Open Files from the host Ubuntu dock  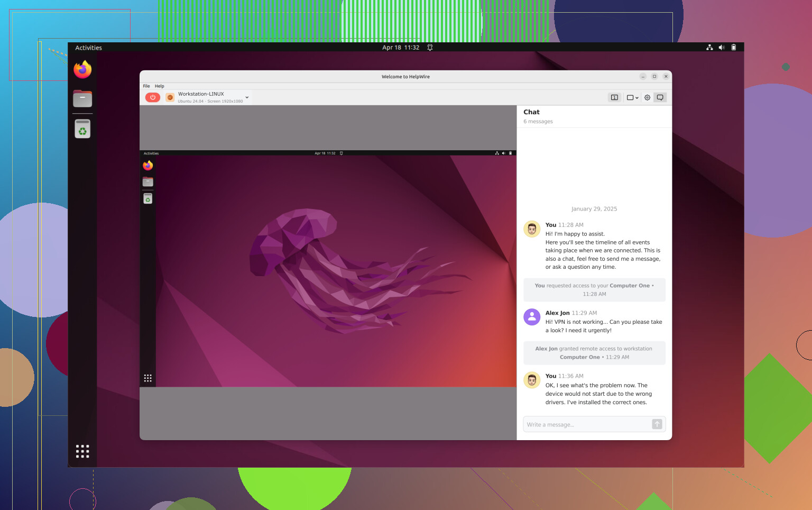coord(82,98)
